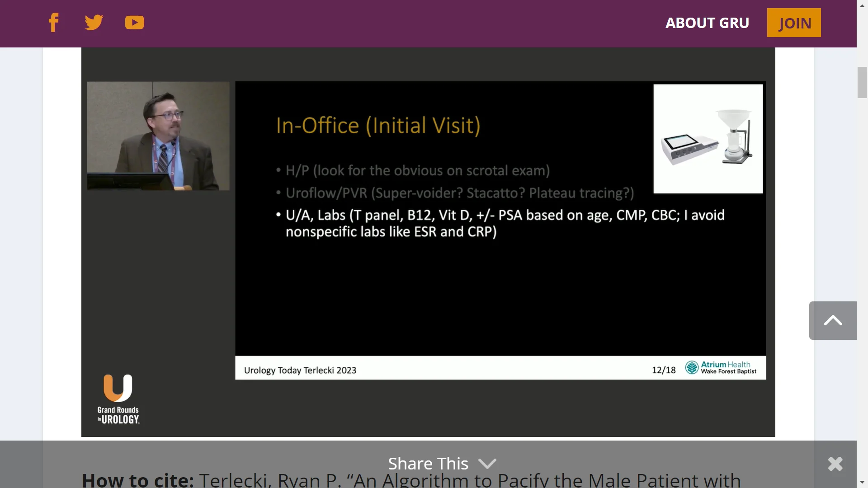Click the Urology Today Terlecki 2023 label
Screen dimensions: 868x488
pyautogui.click(x=300, y=370)
